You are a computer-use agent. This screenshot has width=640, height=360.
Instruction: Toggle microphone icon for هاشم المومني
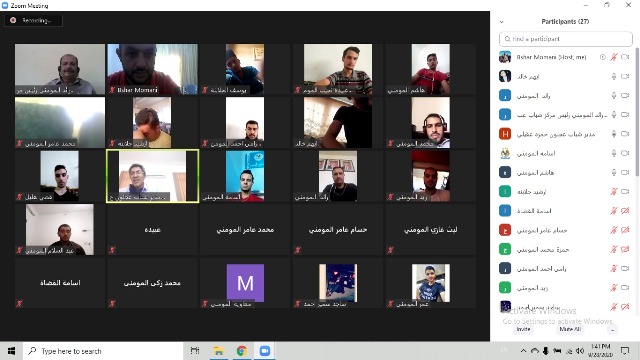(x=613, y=172)
